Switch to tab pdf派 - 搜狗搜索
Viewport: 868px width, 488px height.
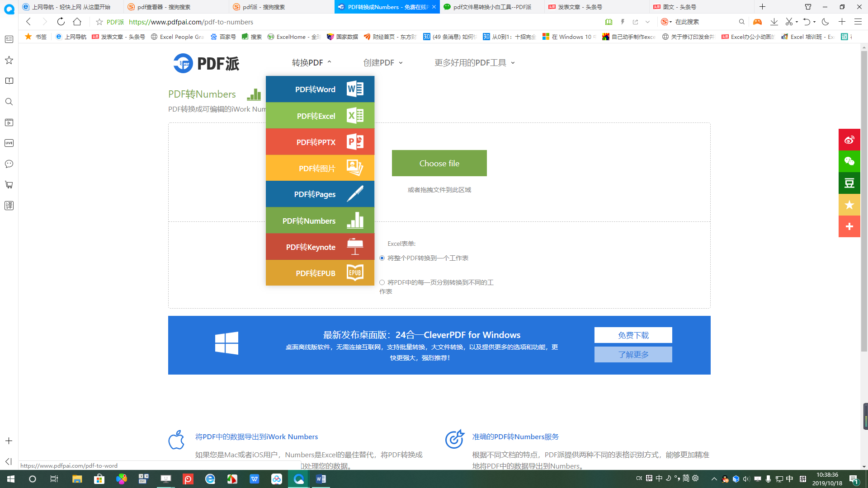click(x=282, y=7)
